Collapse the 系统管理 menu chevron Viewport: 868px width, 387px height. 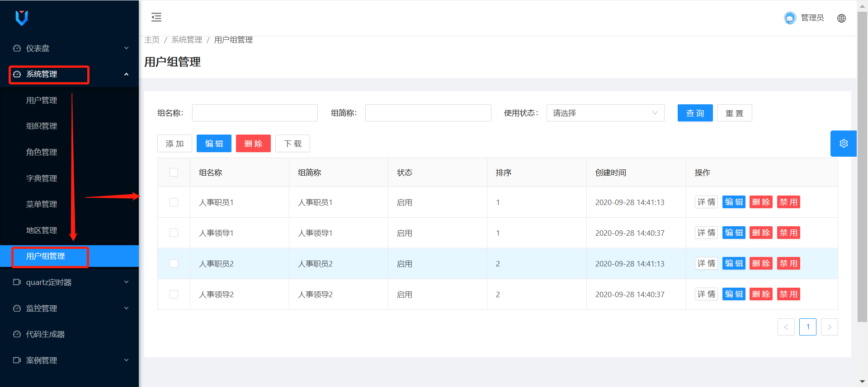(127, 74)
